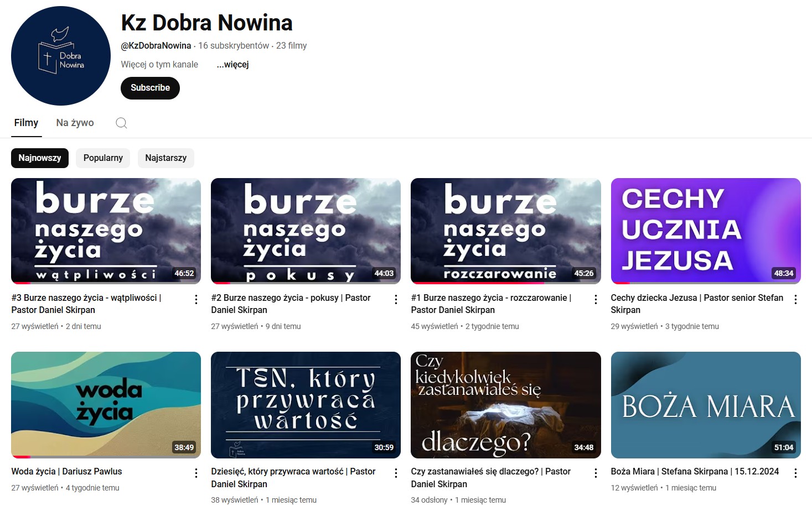Select the Najstarszy sort chip
Viewport: 812px width, 506px height.
tap(166, 158)
